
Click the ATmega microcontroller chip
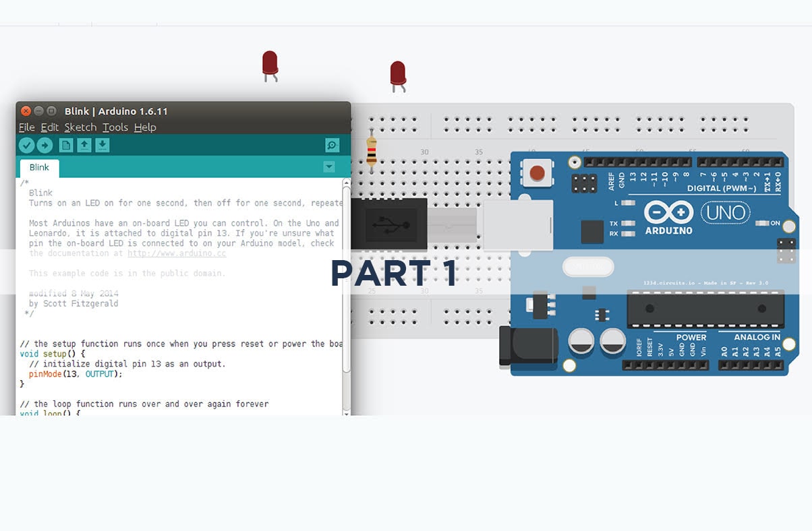705,309
